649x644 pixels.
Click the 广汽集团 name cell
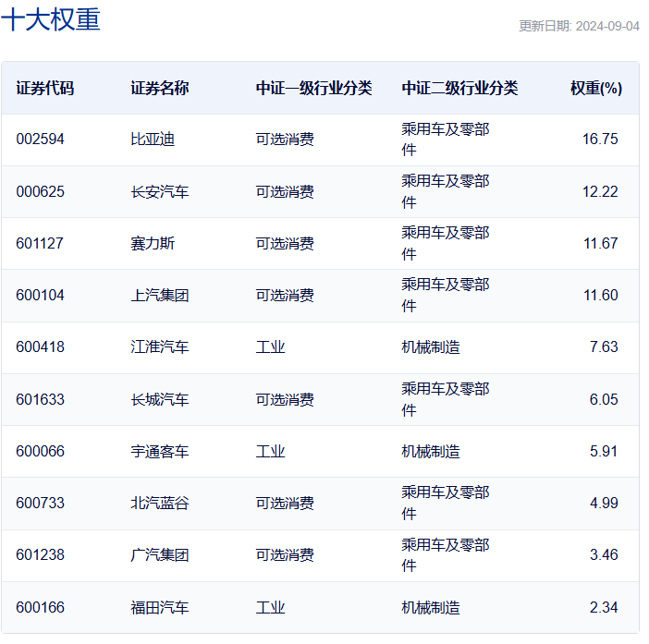click(x=160, y=555)
